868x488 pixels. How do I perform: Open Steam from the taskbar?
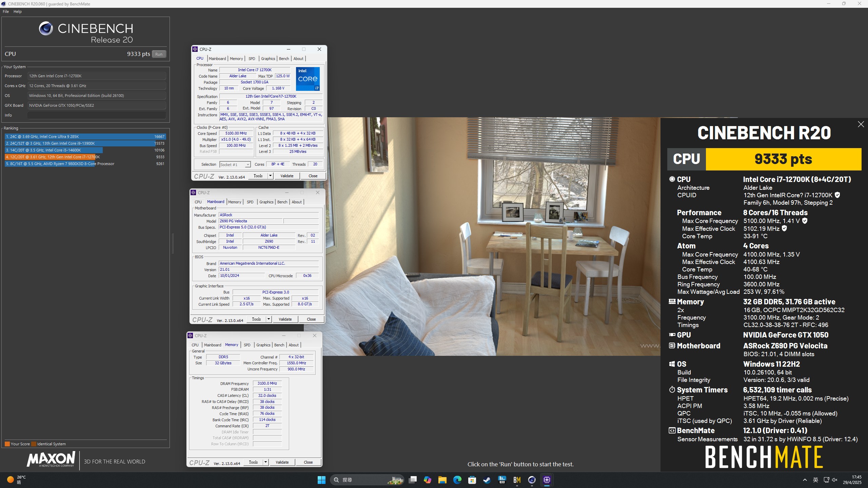(487, 480)
